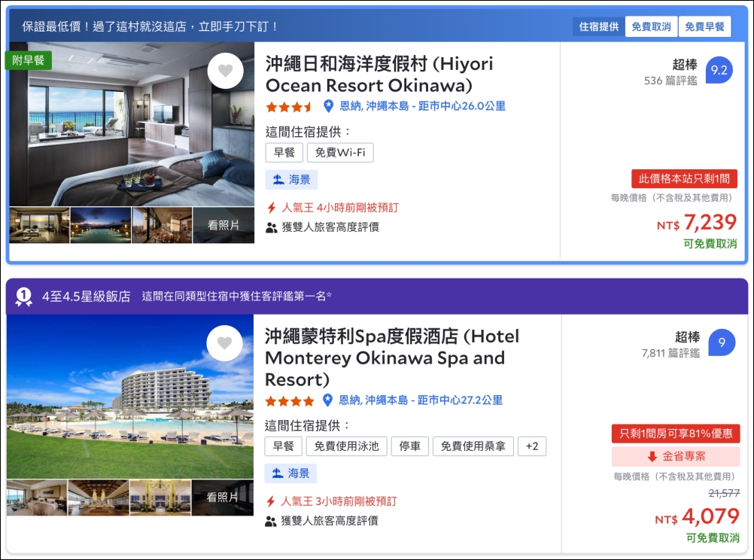Screen dimensions: 754x560
Task: Click the 7,811 篇評鑑 review count
Action: (670, 353)
